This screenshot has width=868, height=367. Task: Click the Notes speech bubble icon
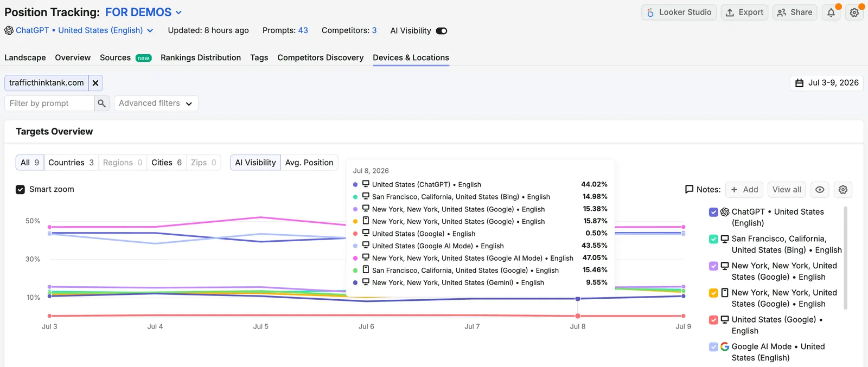[x=690, y=189]
